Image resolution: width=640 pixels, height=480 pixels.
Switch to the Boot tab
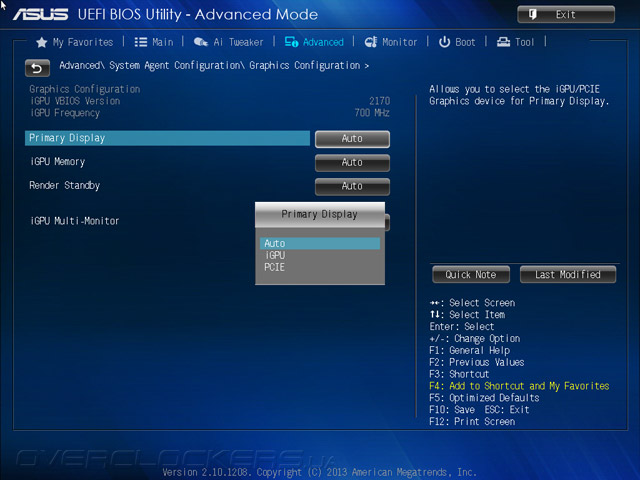pos(465,42)
